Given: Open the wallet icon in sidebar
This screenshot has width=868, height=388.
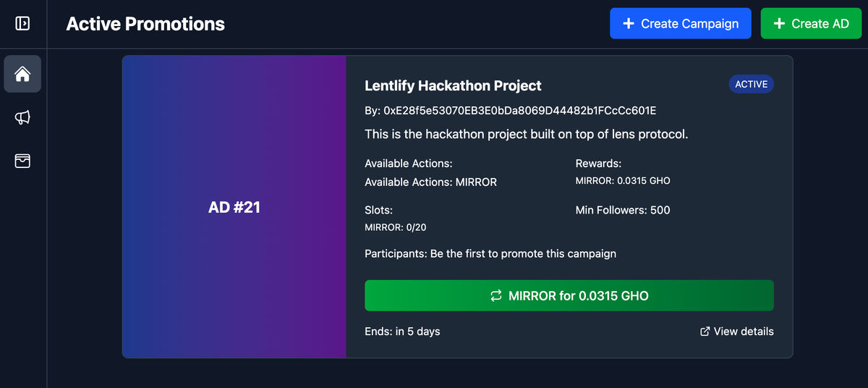Looking at the screenshot, I should pyautogui.click(x=22, y=161).
